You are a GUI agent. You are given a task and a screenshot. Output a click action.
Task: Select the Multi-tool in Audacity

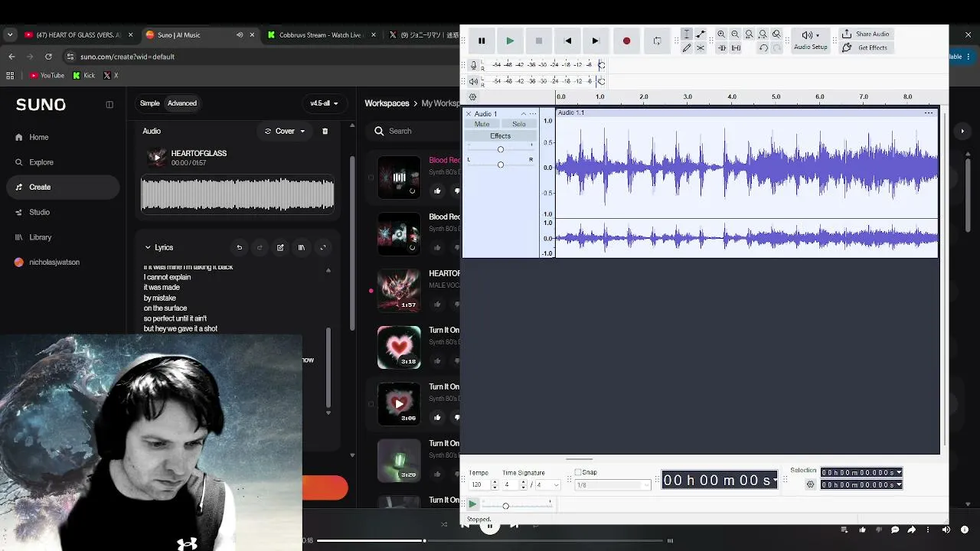tap(701, 47)
